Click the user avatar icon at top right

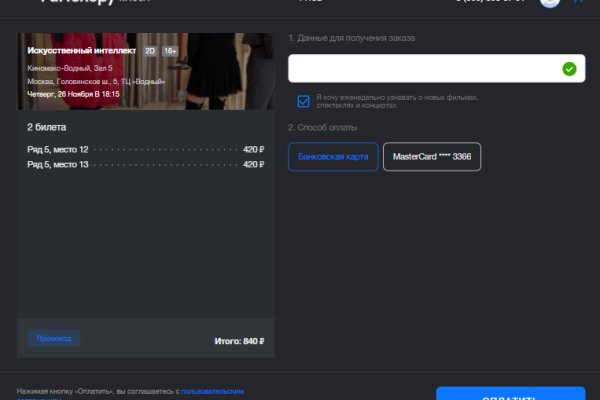[x=549, y=3]
